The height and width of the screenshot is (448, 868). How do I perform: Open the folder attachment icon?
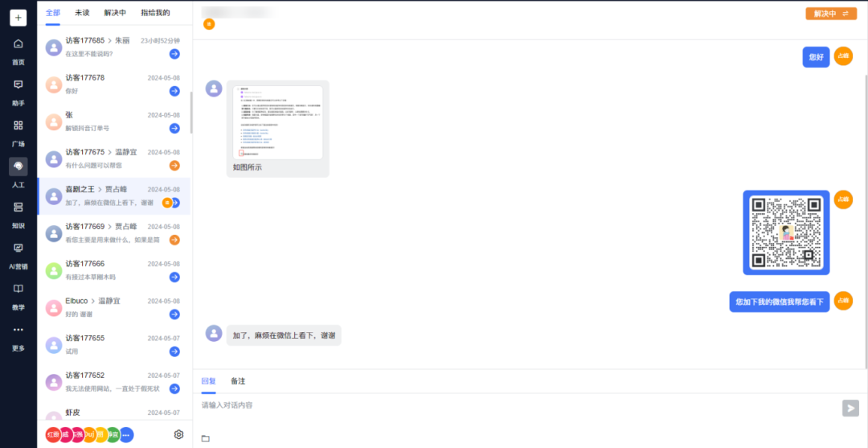(x=206, y=438)
